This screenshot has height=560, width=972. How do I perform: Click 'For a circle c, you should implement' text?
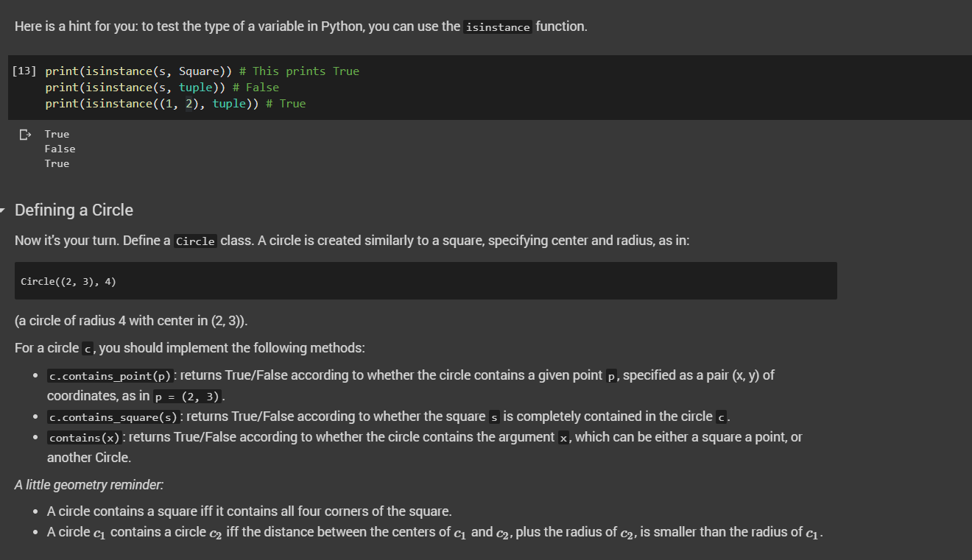tap(189, 347)
